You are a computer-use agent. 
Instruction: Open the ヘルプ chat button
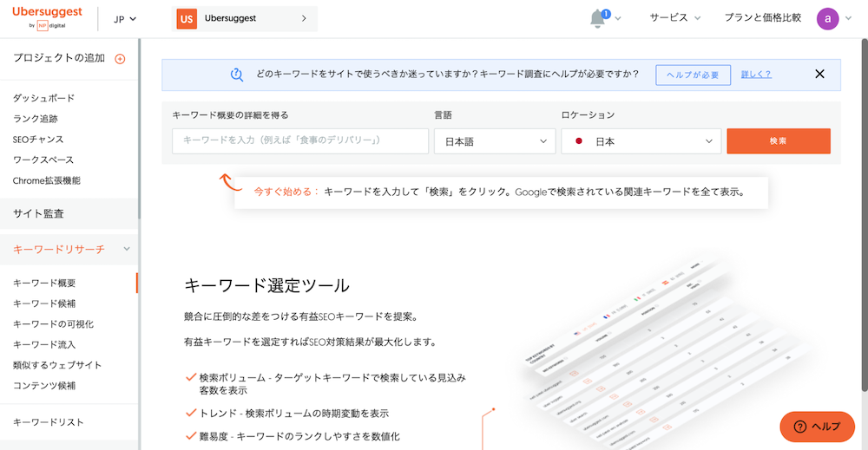[817, 427]
